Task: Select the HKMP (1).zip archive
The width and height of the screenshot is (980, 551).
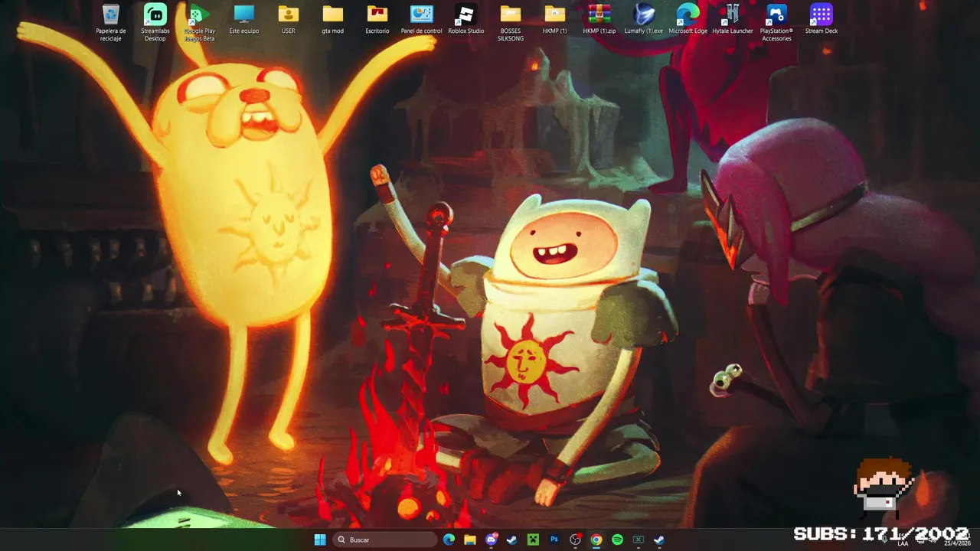Action: [599, 19]
